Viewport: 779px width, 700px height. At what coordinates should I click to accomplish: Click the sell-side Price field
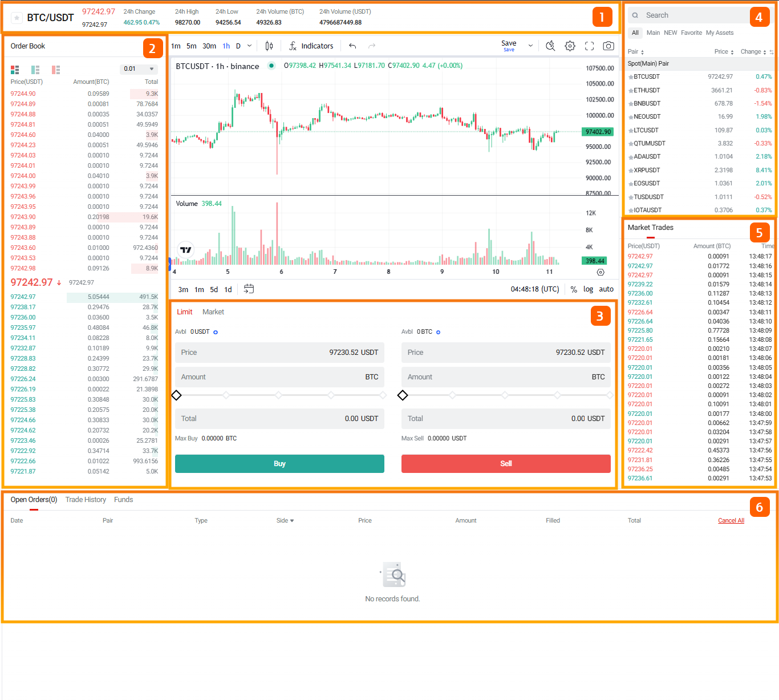pos(506,353)
